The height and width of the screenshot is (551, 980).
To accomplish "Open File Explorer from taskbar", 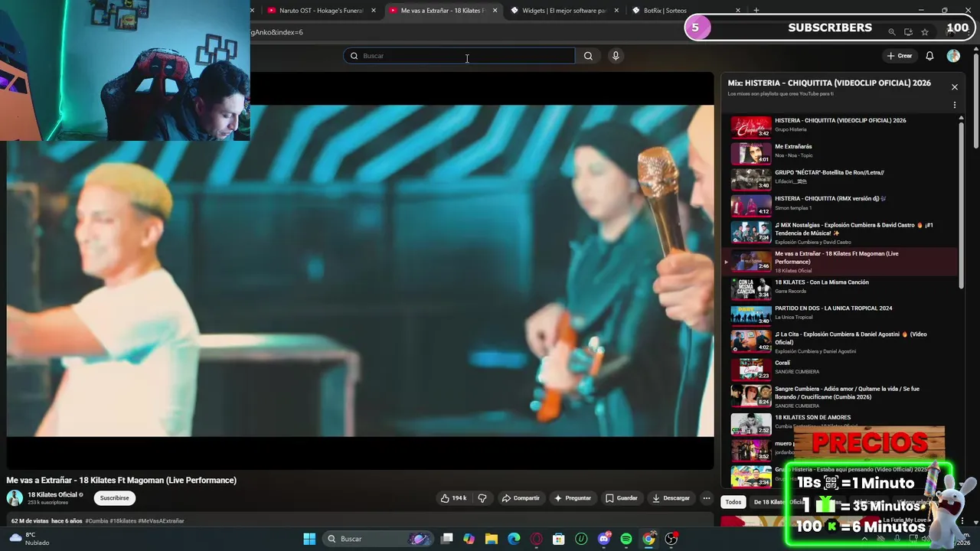I will pyautogui.click(x=492, y=539).
